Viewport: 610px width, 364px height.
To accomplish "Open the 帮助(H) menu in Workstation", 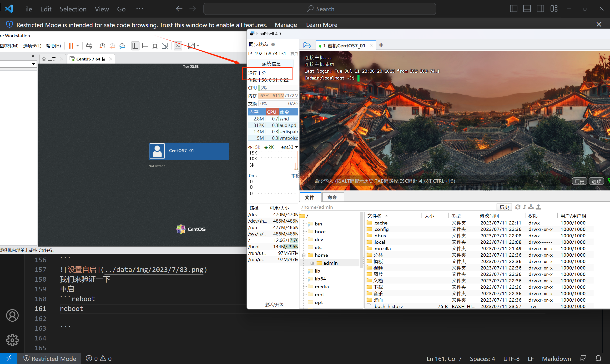I will coord(54,46).
